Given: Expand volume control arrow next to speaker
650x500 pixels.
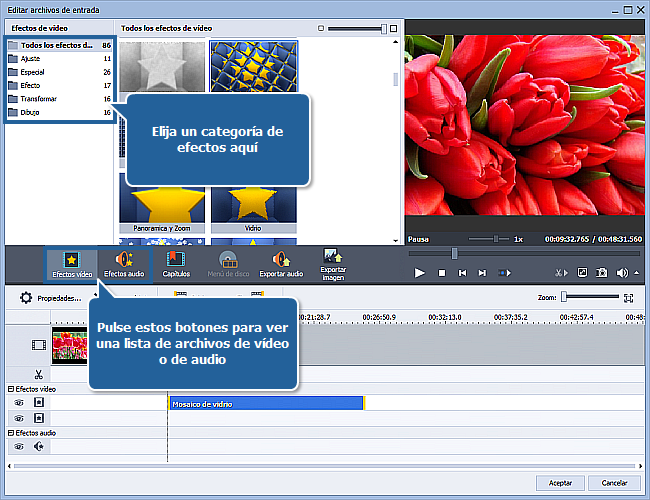Looking at the screenshot, I should (x=636, y=272).
